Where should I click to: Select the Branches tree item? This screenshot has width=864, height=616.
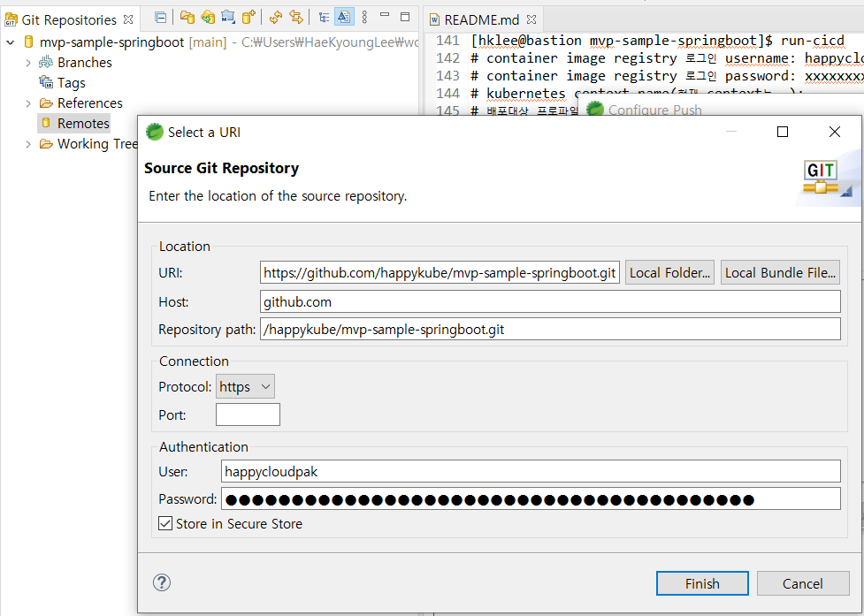[x=84, y=62]
